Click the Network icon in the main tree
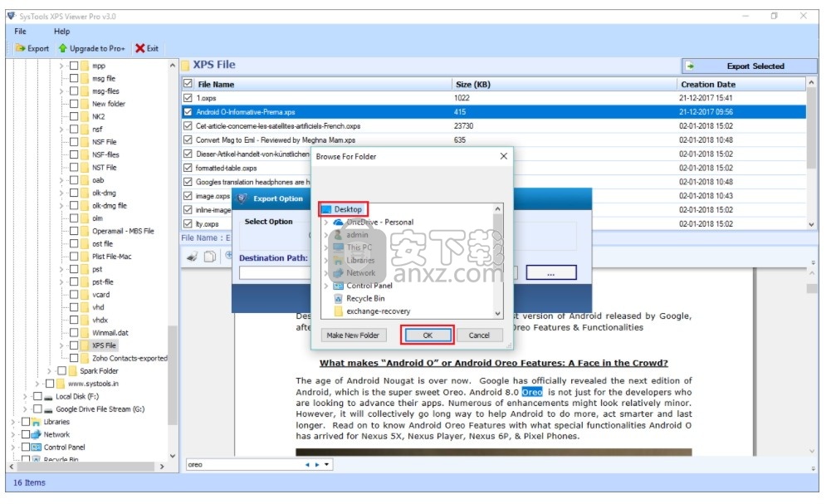Viewport: 836px width, 504px height. pyautogui.click(x=37, y=435)
